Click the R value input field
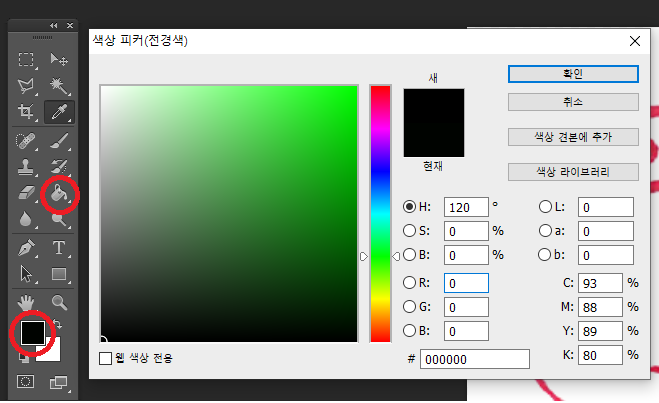659x403 pixels. [x=466, y=283]
